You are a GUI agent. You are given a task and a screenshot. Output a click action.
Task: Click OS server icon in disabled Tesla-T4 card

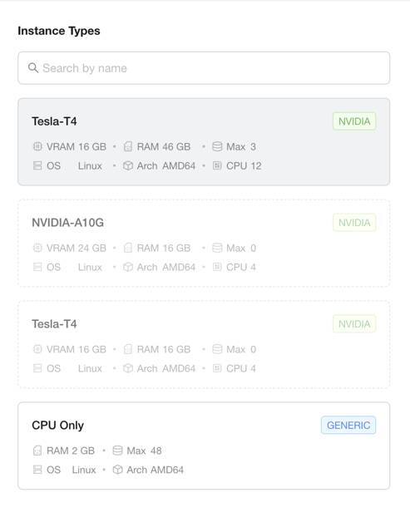37,368
